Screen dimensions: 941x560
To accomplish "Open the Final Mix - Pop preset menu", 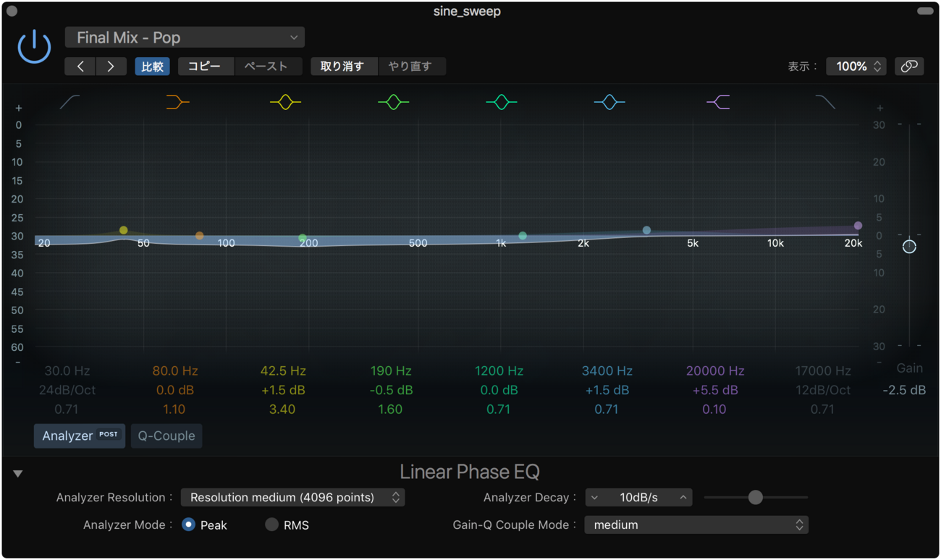I will (x=185, y=38).
